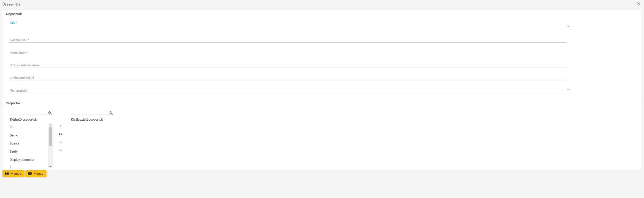Screen dimensions: 644x198
Task: Move all groups left with double arrow
Action: coord(60,150)
